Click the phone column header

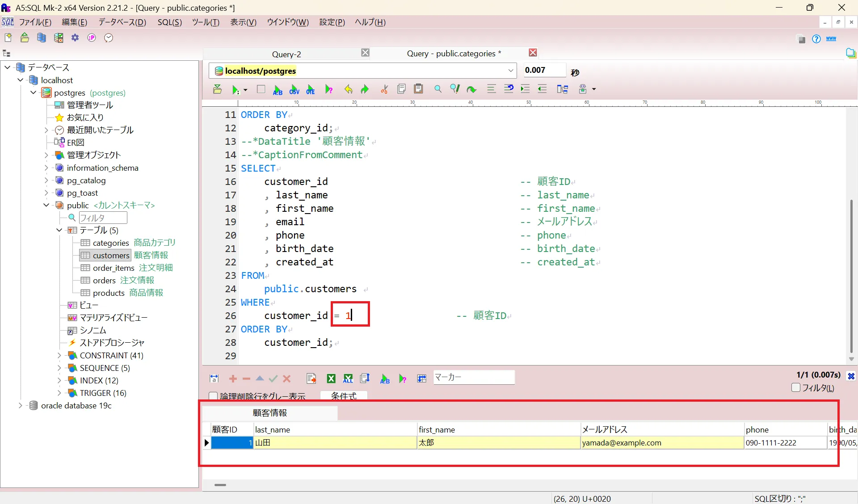pyautogui.click(x=785, y=429)
